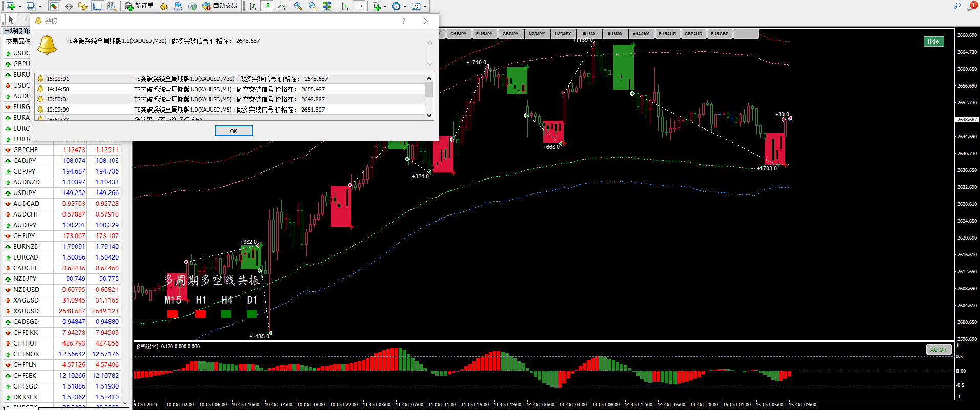Toggle chart auto scroll icon
This screenshot has width=980, height=410.
(x=345, y=6)
